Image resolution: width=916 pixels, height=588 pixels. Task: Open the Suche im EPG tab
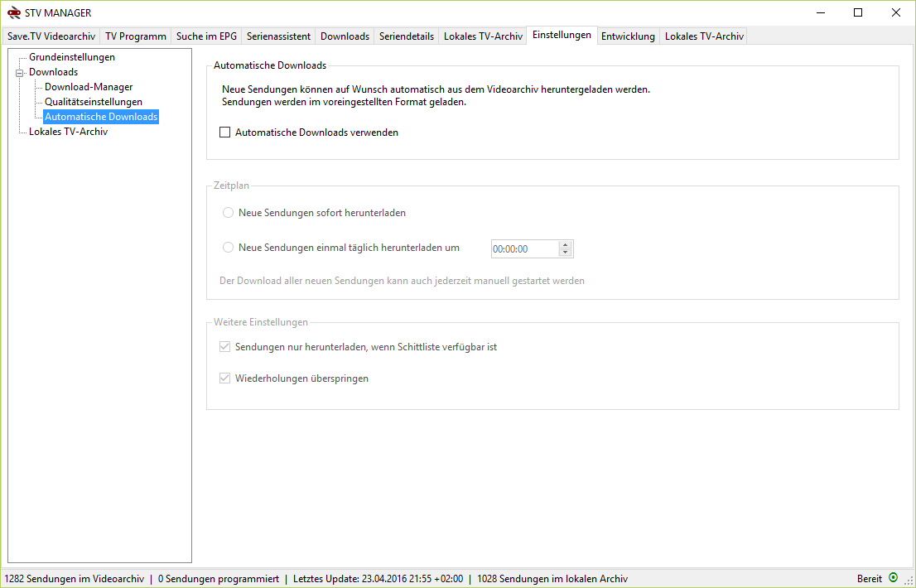tap(205, 36)
